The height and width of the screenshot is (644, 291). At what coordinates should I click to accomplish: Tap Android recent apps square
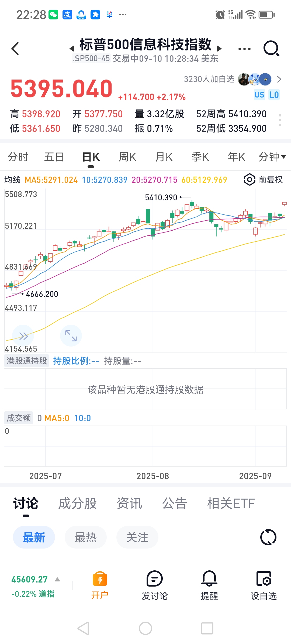[x=207, y=628]
